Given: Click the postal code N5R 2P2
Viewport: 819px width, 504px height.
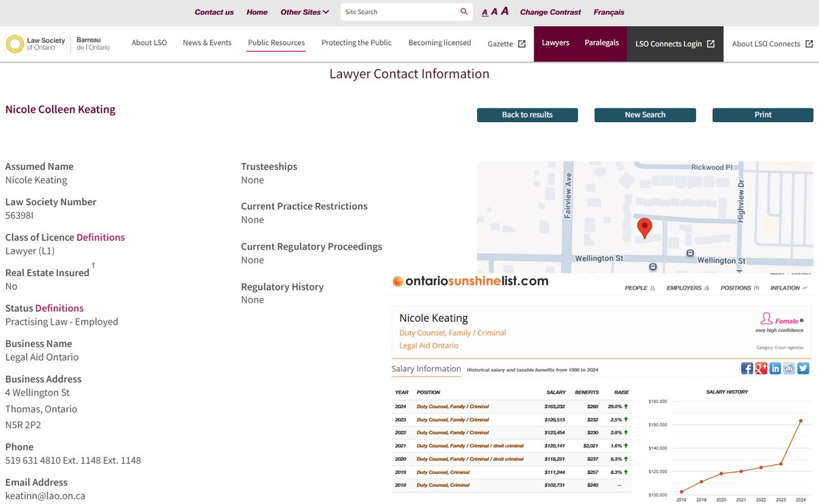Looking at the screenshot, I should tap(23, 425).
